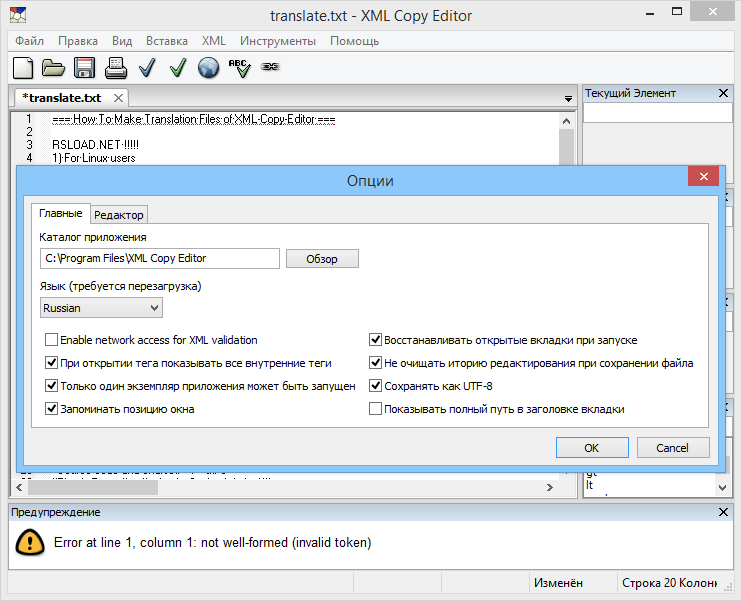Click the Текущий Элемент input box
Viewport: 742px width, 601px height.
[x=657, y=113]
